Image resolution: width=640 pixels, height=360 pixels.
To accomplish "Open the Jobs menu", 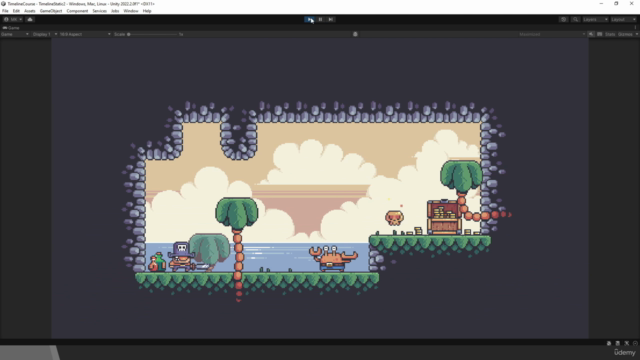I will tap(115, 11).
